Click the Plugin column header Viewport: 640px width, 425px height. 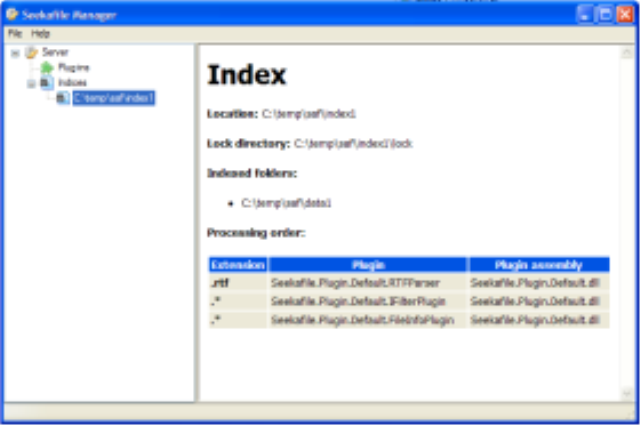[368, 265]
